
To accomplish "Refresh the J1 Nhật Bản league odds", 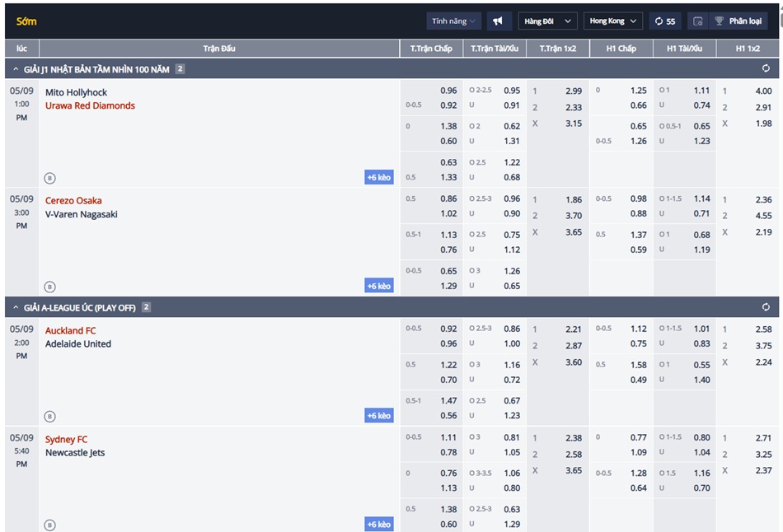I will click(766, 68).
